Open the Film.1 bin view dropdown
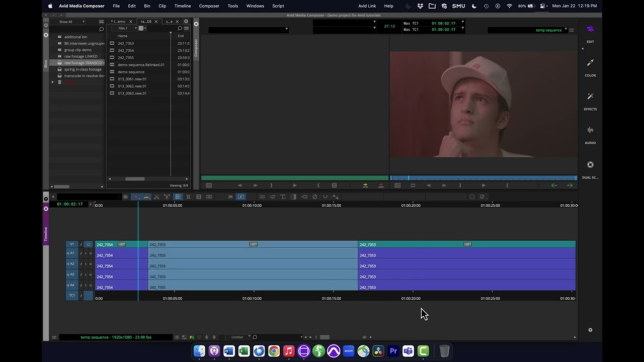 tap(124, 28)
